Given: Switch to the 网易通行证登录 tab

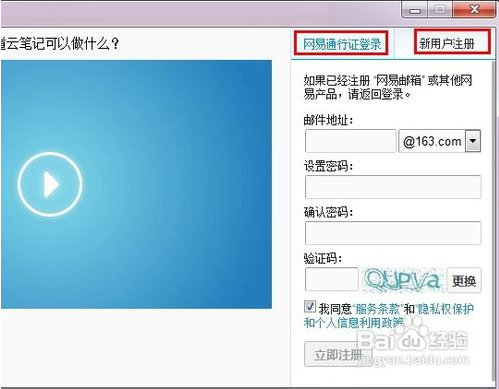Looking at the screenshot, I should [x=342, y=44].
